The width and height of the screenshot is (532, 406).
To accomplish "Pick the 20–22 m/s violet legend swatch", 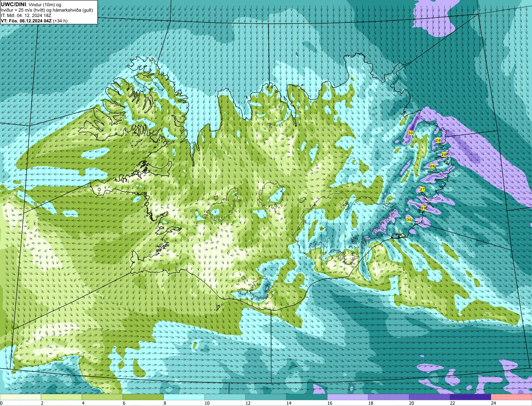I will 430,397.
